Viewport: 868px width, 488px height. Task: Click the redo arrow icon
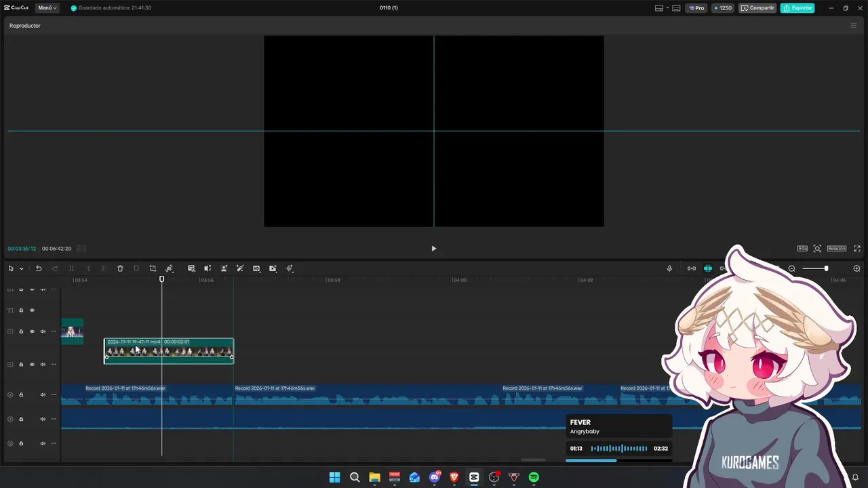click(x=55, y=268)
